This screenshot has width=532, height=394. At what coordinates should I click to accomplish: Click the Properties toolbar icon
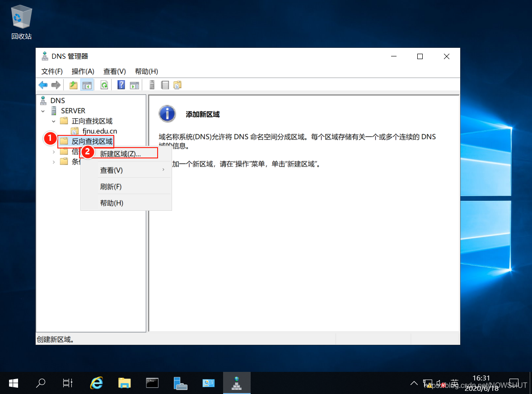[x=151, y=84]
